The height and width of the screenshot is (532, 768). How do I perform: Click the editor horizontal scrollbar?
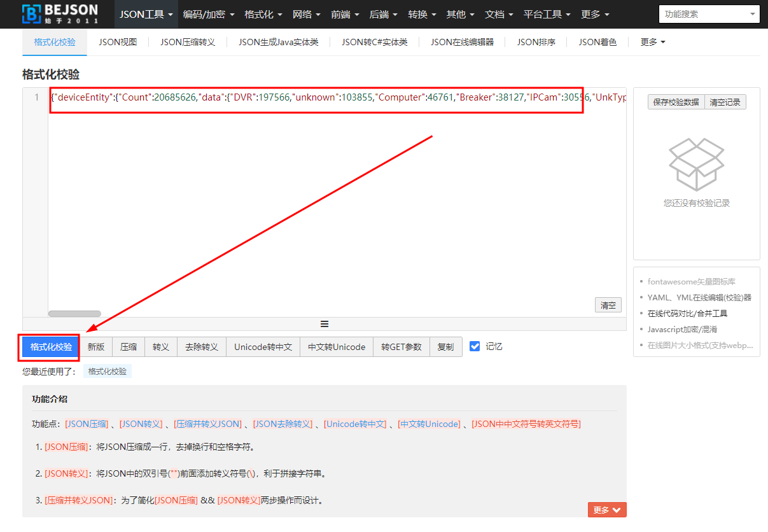tap(74, 314)
